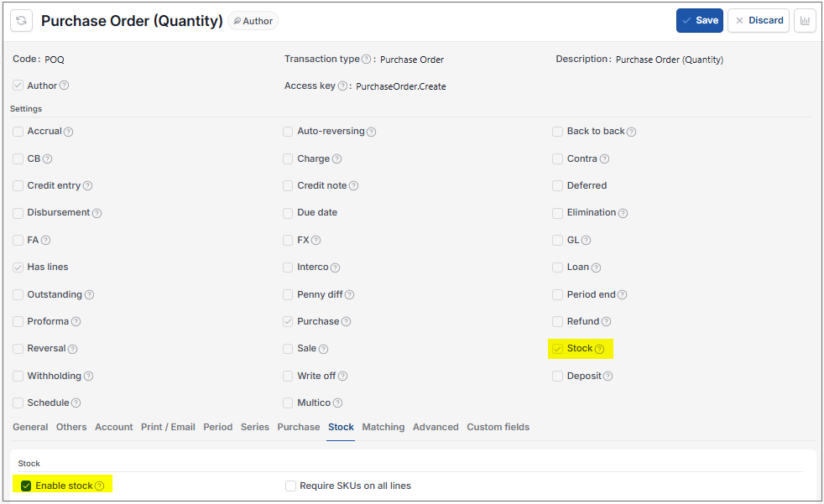The width and height of the screenshot is (824, 504).
Task: Click the question mark beside Back to back
Action: pyautogui.click(x=631, y=132)
